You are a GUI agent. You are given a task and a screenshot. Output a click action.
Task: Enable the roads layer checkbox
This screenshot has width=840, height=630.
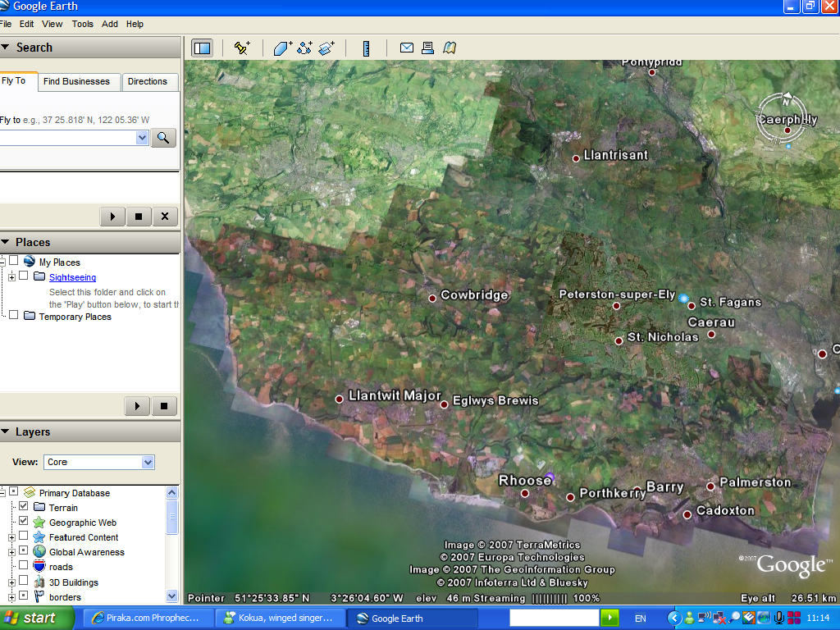tap(23, 566)
